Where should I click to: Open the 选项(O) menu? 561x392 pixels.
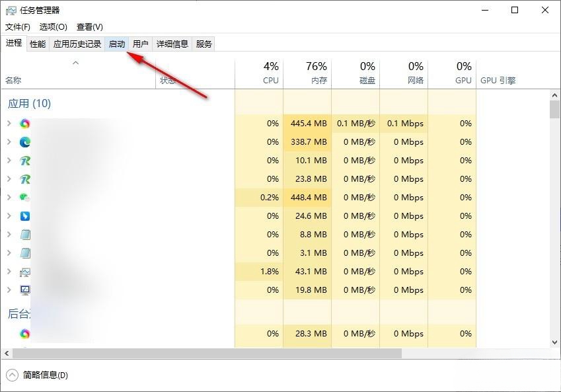click(x=53, y=27)
